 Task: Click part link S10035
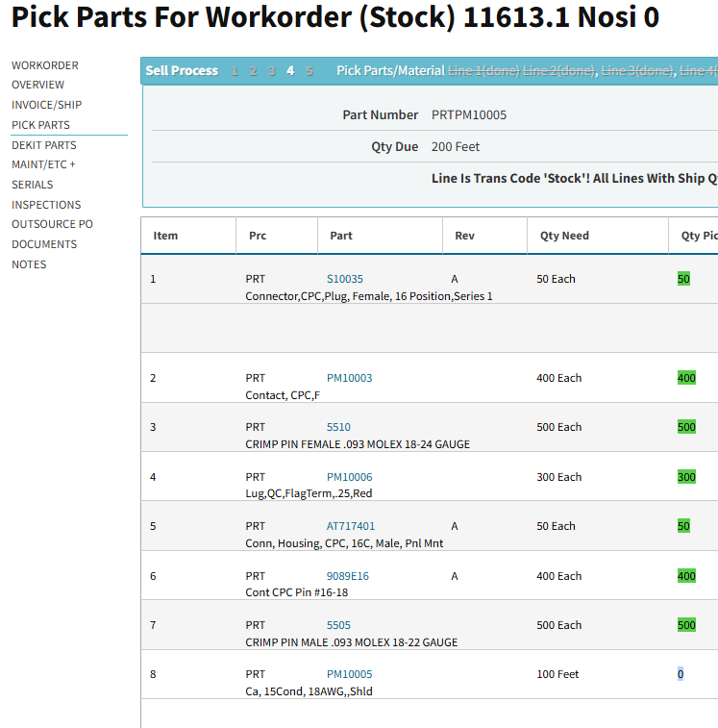(x=345, y=279)
